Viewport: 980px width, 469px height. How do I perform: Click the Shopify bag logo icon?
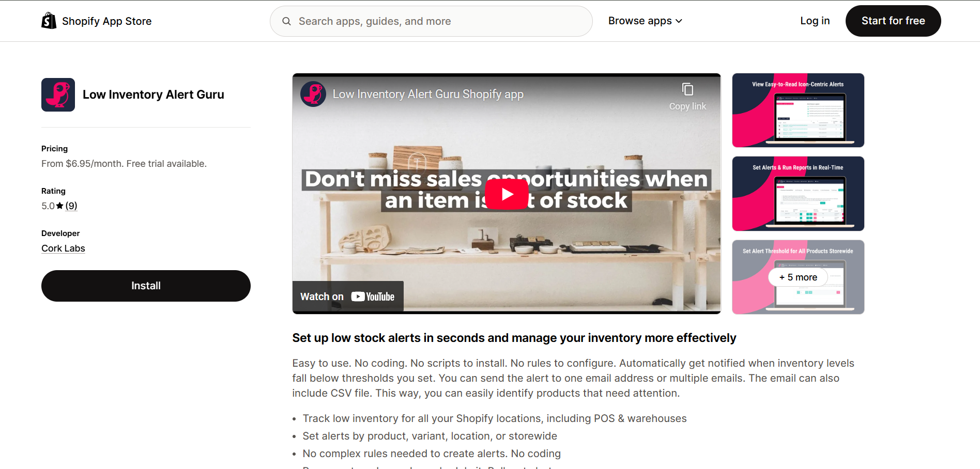[x=49, y=21]
